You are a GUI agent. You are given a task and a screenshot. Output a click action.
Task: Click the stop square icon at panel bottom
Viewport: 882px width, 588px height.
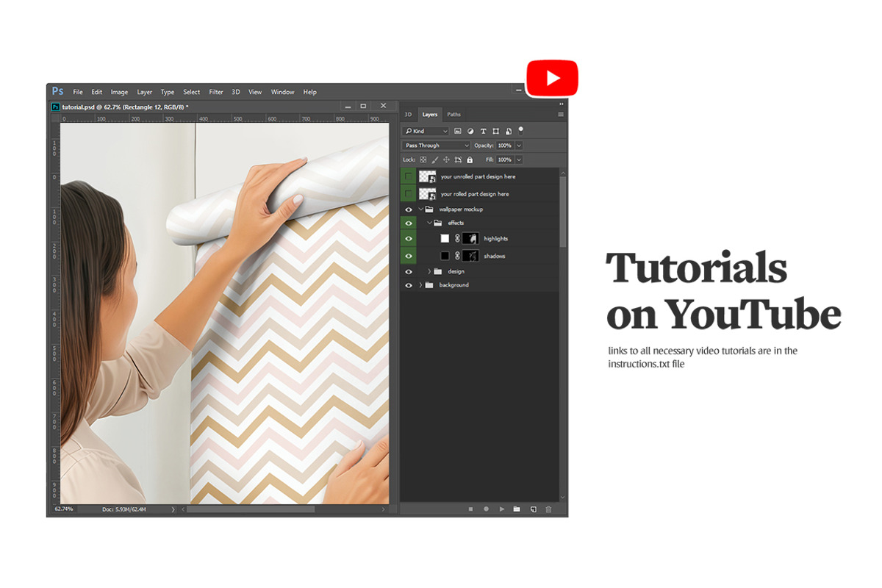tap(470, 509)
